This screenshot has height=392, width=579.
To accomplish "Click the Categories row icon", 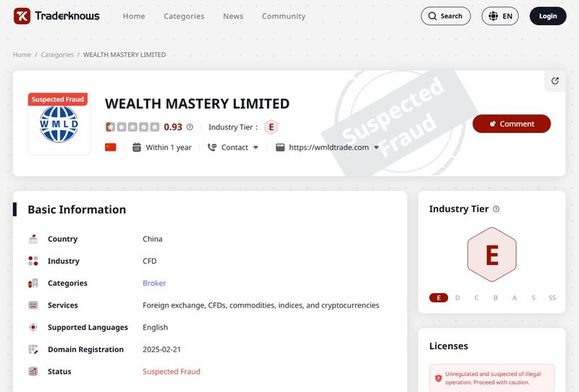I will click(33, 283).
